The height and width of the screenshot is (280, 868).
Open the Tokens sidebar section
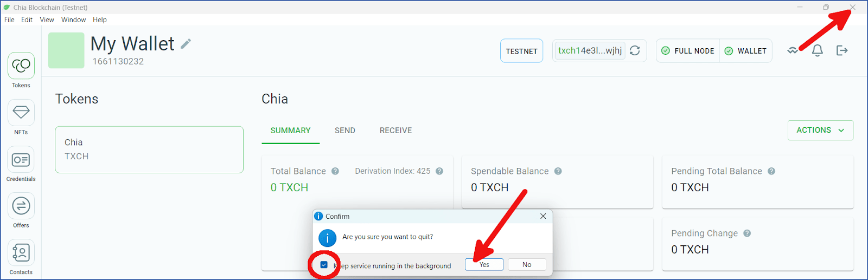21,66
